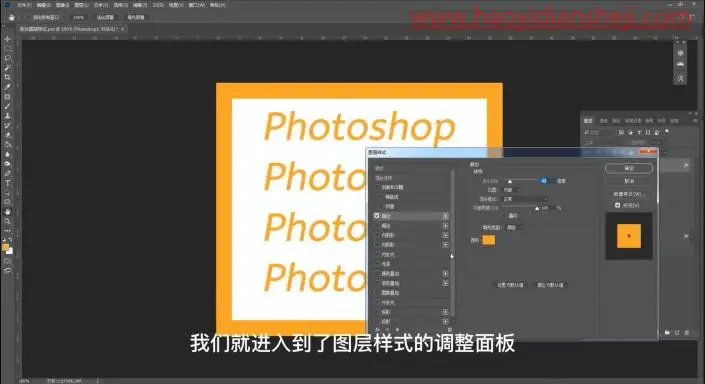Image resolution: width=705 pixels, height=384 pixels.
Task: Click 复位为默认值 (Reset to Default) button
Action: (550, 285)
